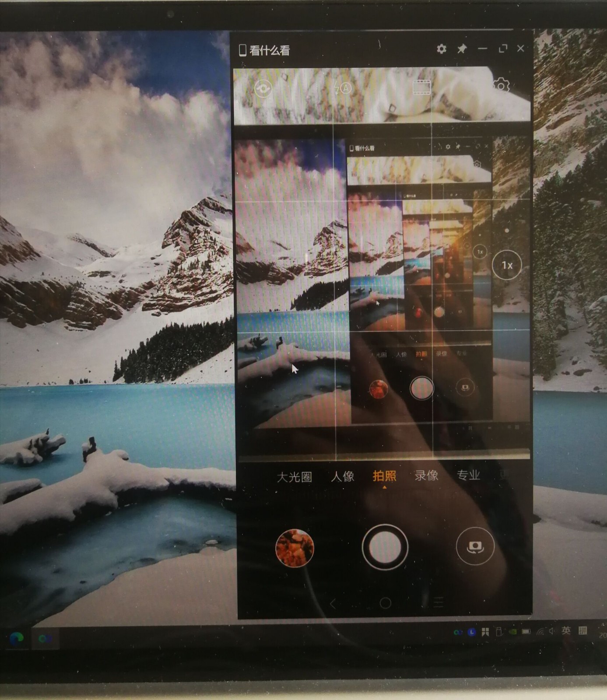Switch to 专业 pro mode
This screenshot has height=700, width=607.
(x=468, y=475)
